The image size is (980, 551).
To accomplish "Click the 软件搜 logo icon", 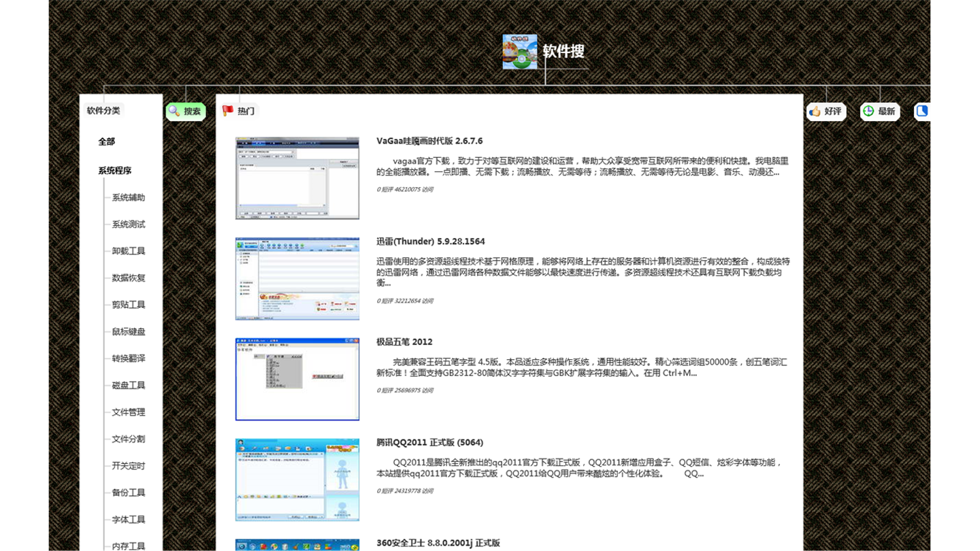I will click(x=519, y=52).
